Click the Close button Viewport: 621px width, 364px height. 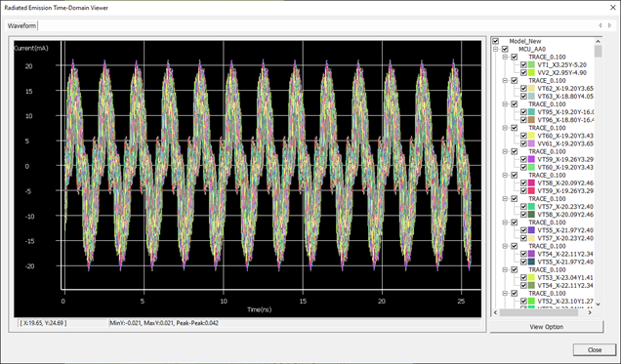595,349
